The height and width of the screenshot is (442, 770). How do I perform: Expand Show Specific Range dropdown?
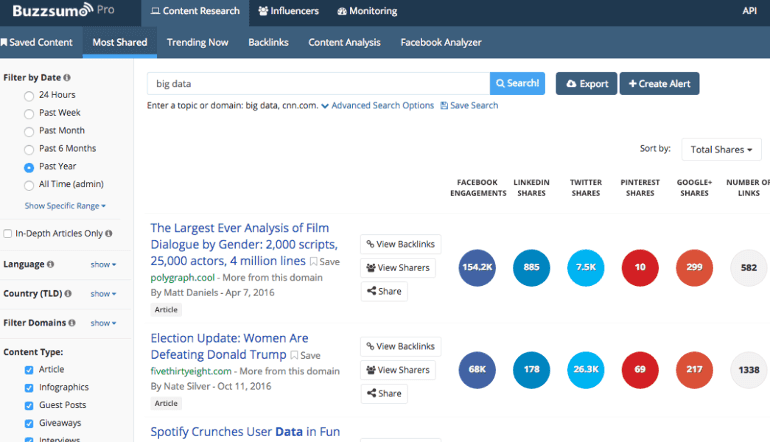click(65, 206)
